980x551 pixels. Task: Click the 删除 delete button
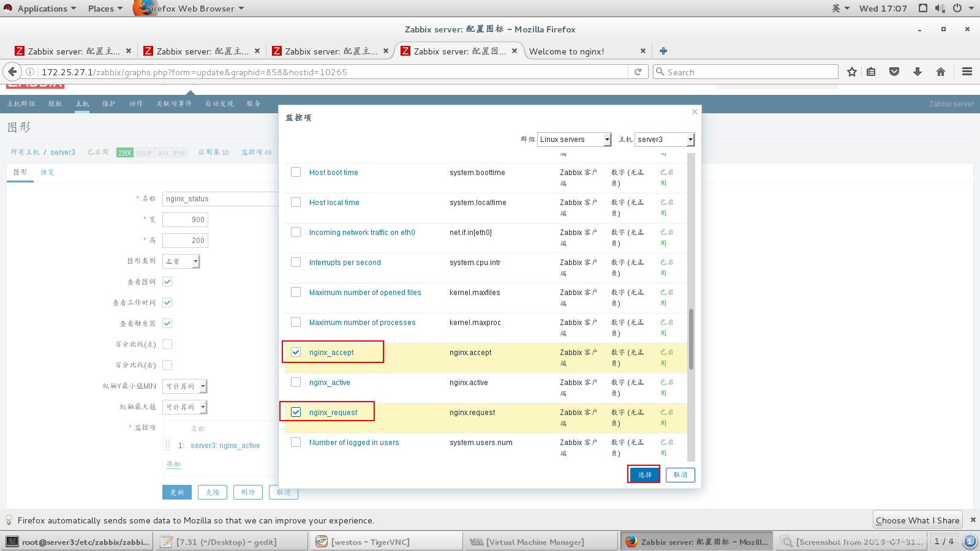pyautogui.click(x=248, y=492)
